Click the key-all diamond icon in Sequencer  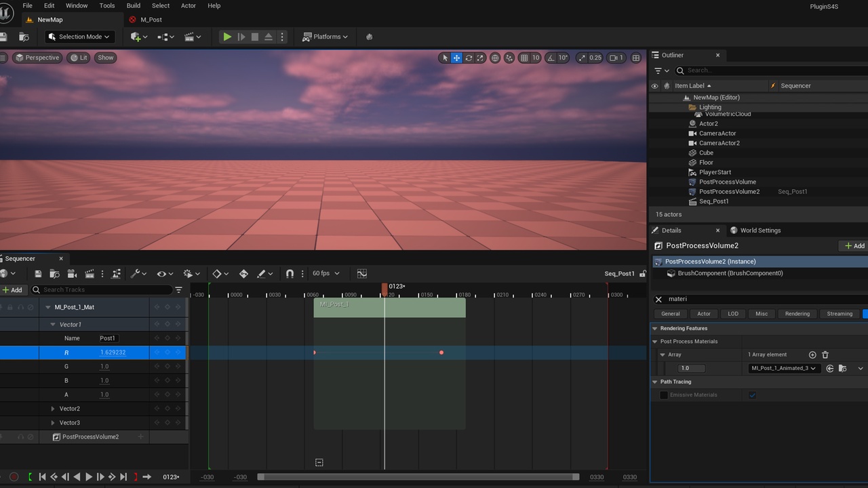point(243,274)
